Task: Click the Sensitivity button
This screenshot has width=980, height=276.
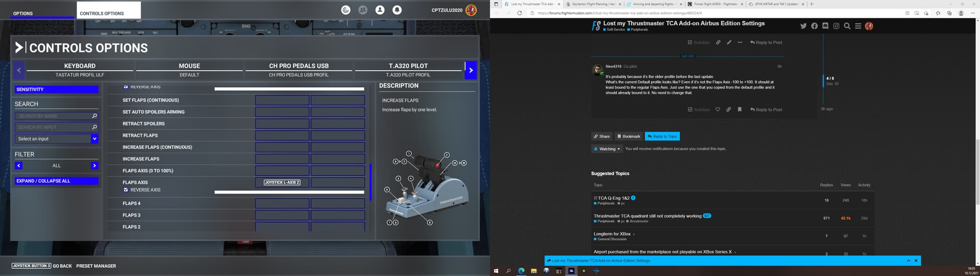Action: point(56,89)
